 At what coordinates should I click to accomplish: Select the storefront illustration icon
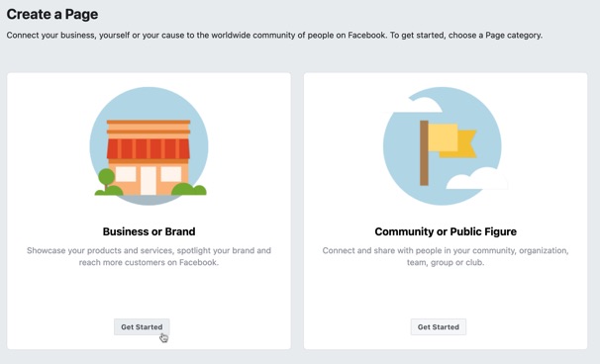pos(149,146)
